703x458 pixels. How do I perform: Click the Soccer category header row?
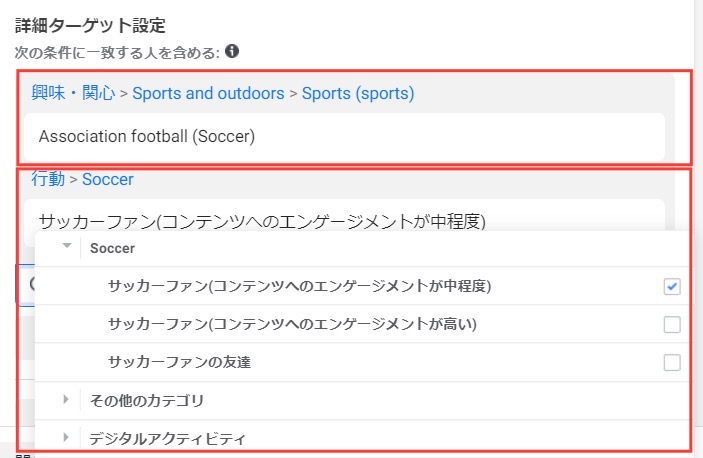point(361,248)
